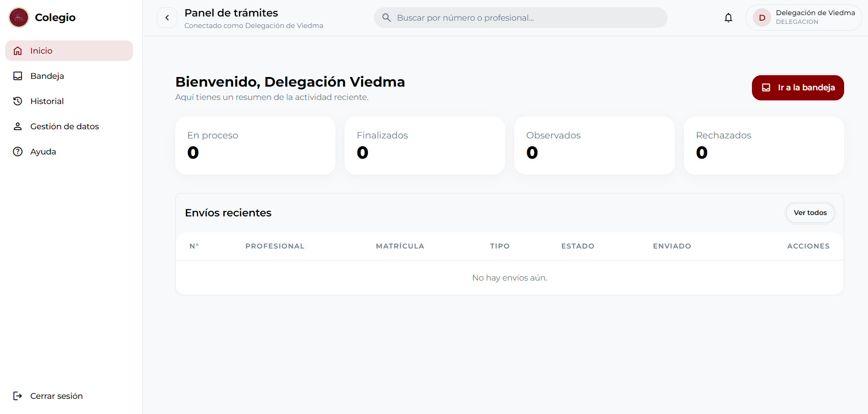Click the notifications bell icon

[x=728, y=18]
